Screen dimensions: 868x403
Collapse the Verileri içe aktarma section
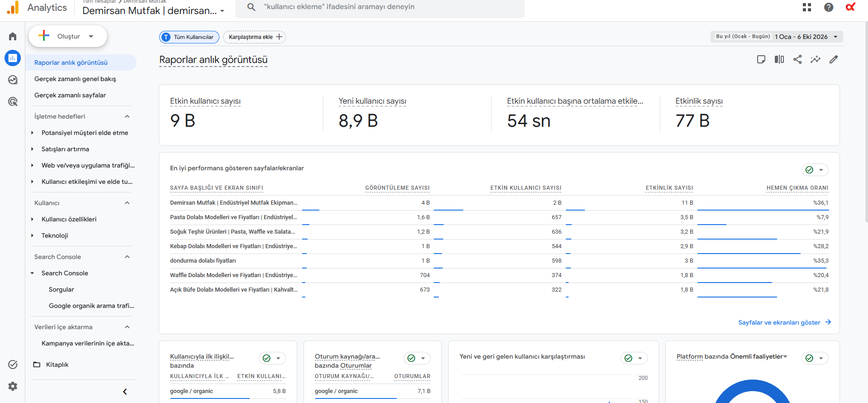click(127, 327)
